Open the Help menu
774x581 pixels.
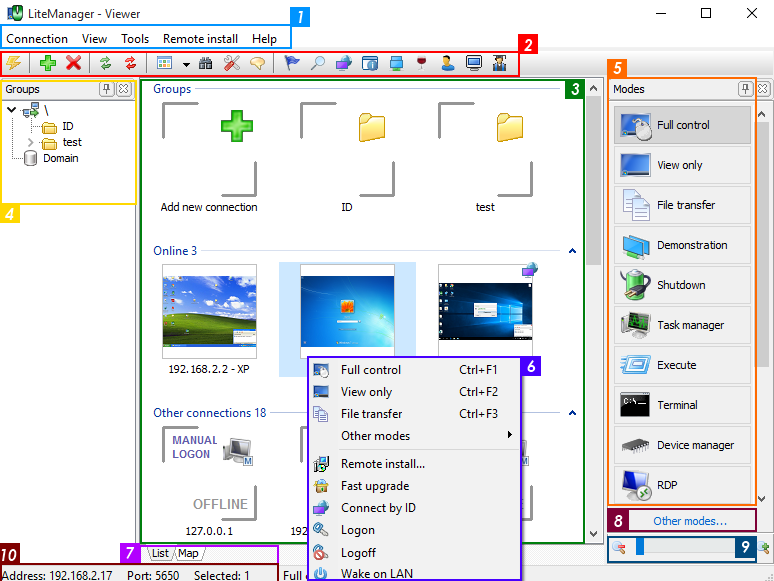[265, 39]
